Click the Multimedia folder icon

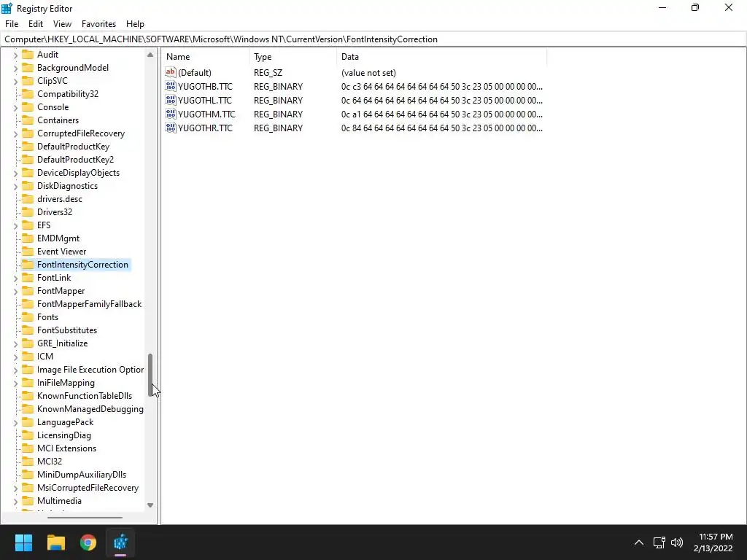tap(28, 500)
